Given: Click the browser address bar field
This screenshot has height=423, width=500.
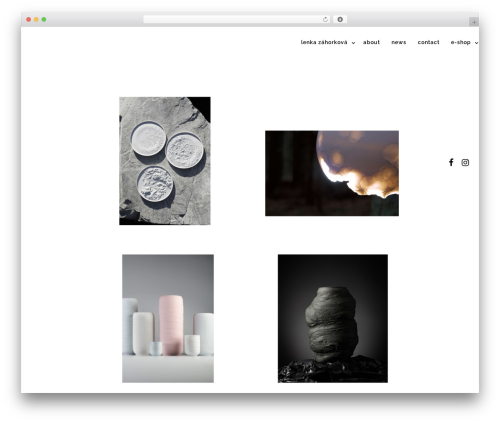Looking at the screenshot, I should tap(237, 20).
